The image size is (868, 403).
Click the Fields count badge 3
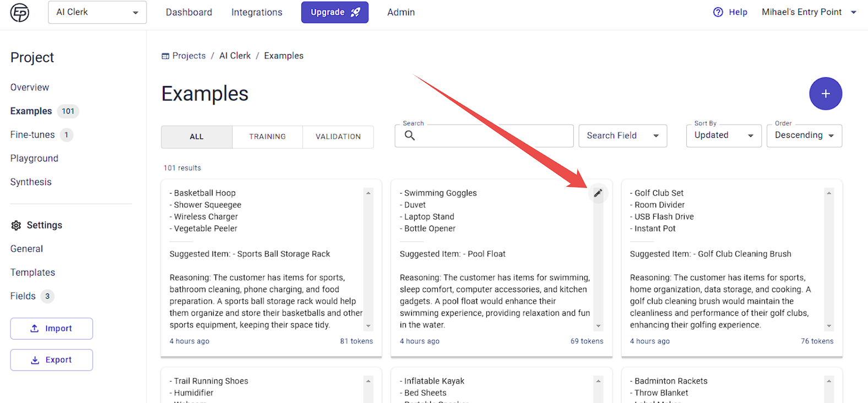47,297
